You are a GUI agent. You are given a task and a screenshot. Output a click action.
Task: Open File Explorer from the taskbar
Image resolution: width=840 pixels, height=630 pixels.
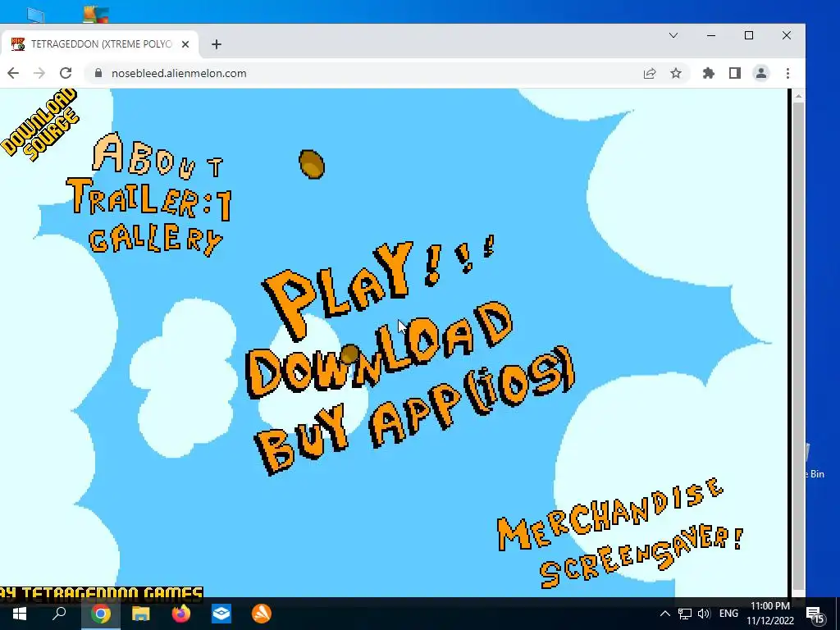[x=140, y=614]
